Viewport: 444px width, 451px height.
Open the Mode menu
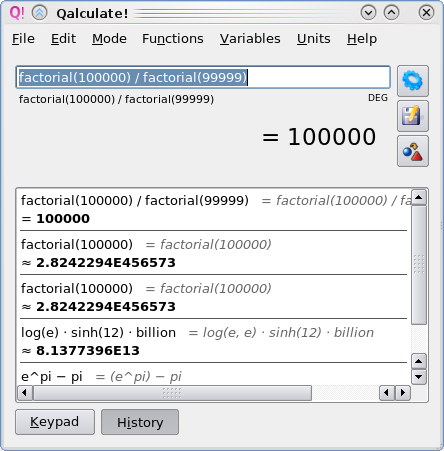(109, 39)
